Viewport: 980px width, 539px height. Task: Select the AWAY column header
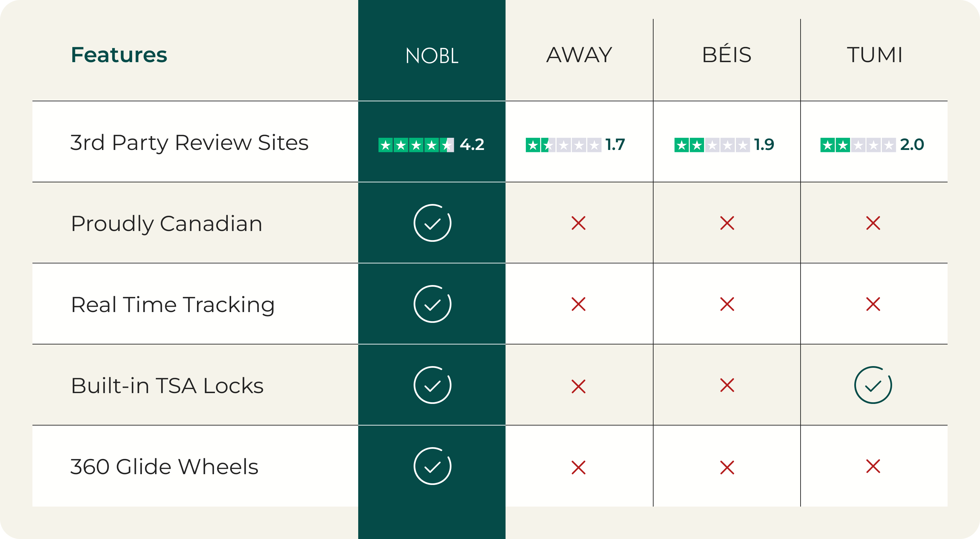pyautogui.click(x=579, y=55)
